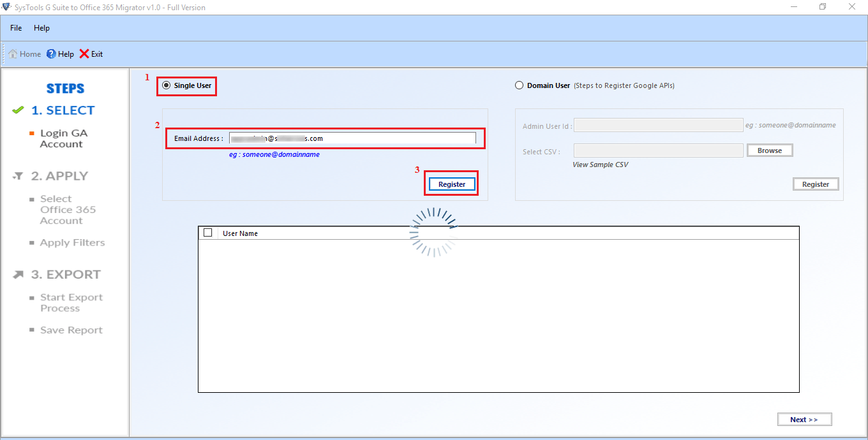
Task: Select the Domain User radio button
Action: point(520,85)
